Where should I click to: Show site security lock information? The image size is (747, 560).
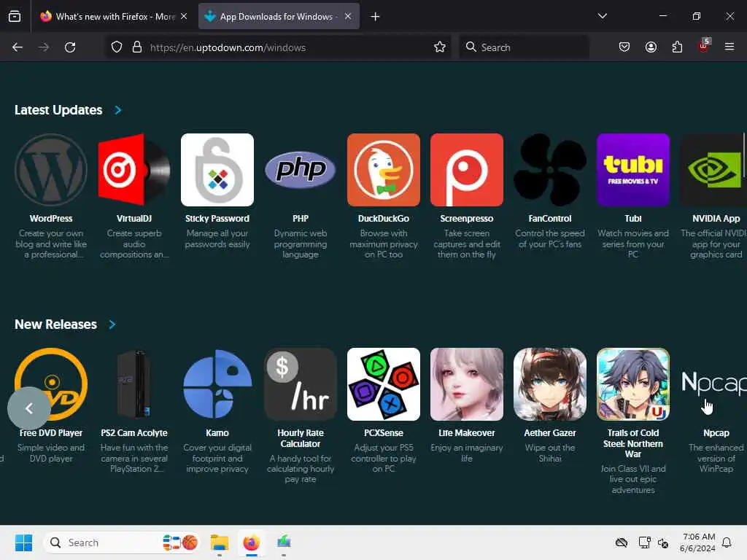(137, 47)
